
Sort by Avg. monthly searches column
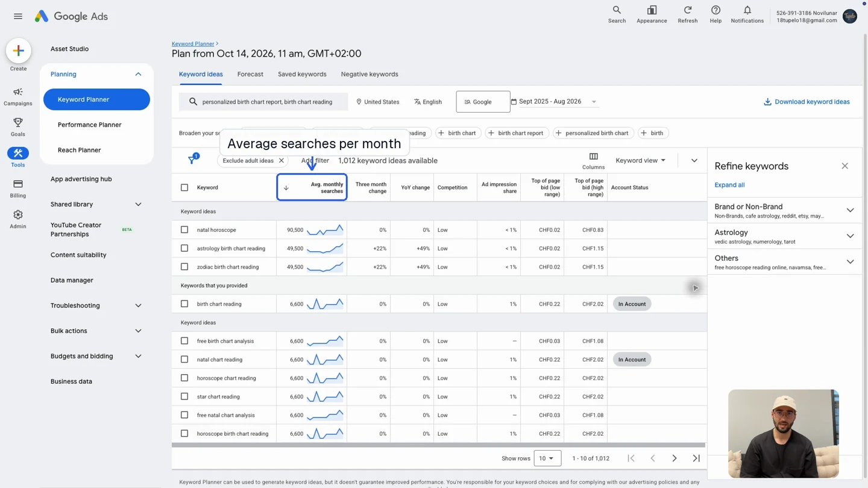click(312, 187)
